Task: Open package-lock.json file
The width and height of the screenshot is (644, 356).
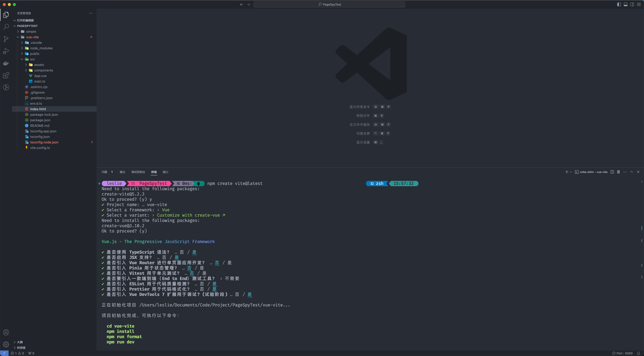Action: (54, 114)
